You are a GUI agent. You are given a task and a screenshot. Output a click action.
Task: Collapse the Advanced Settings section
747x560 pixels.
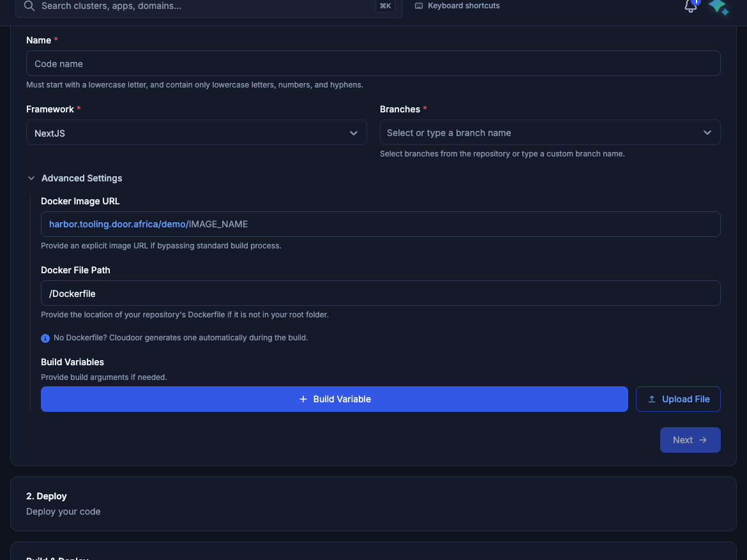(x=74, y=178)
